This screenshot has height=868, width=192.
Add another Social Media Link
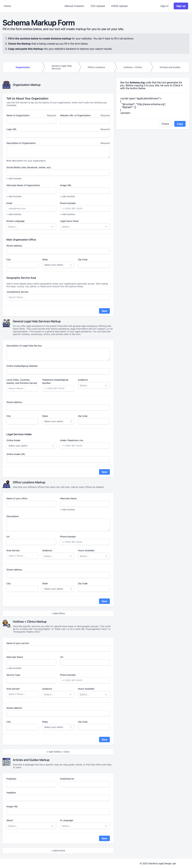coord(14,179)
